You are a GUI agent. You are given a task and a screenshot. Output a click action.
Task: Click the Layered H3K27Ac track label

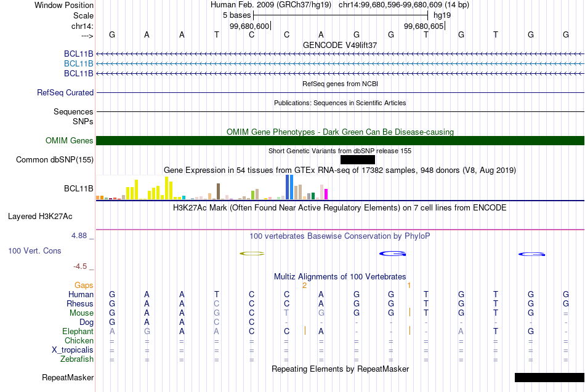[40, 217]
